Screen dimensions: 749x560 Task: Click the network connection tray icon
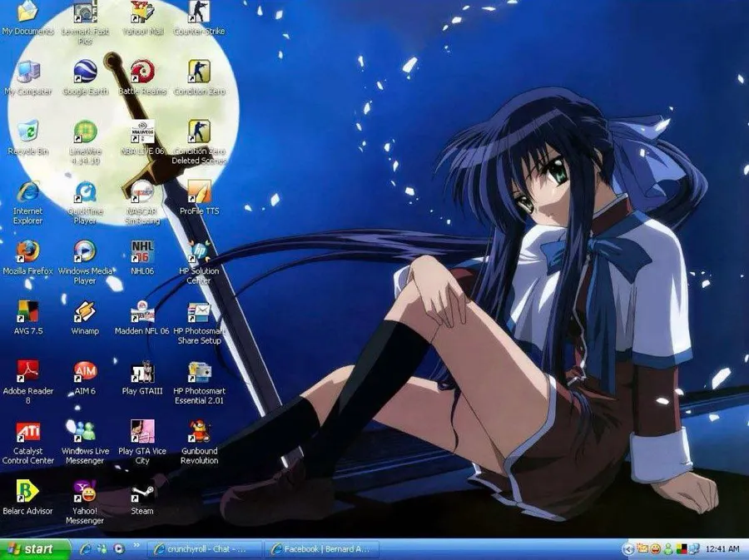(x=693, y=549)
